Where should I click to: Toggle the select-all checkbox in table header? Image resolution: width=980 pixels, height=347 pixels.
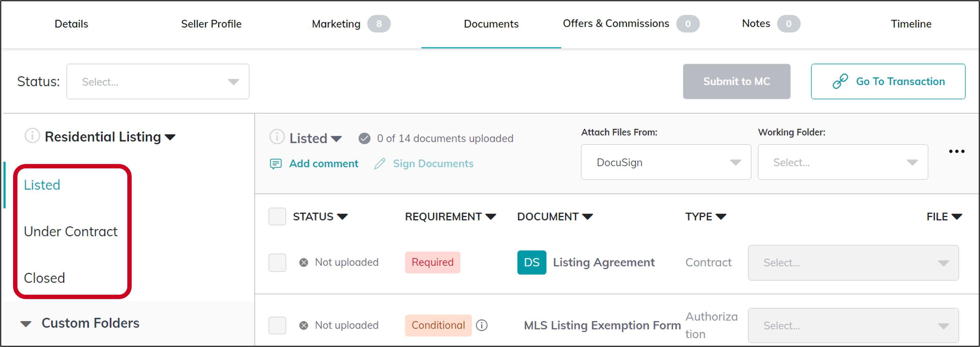pos(277,217)
